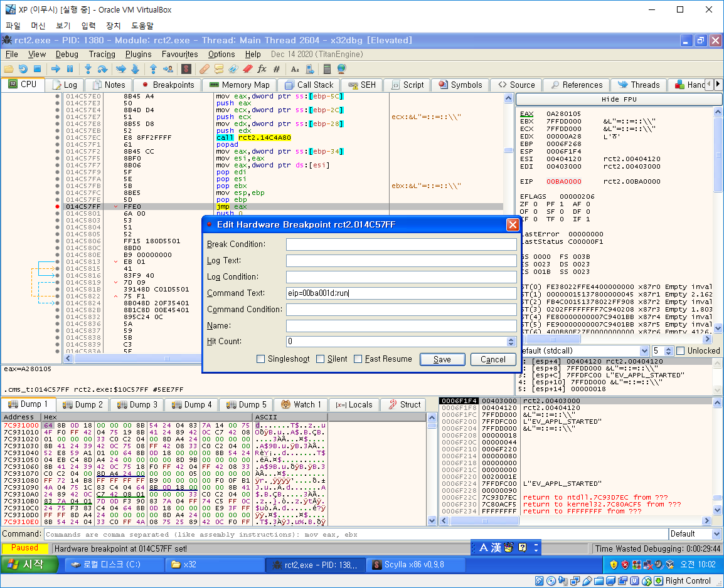
Task: Tick the Unlocked checkbox
Action: [x=680, y=351]
